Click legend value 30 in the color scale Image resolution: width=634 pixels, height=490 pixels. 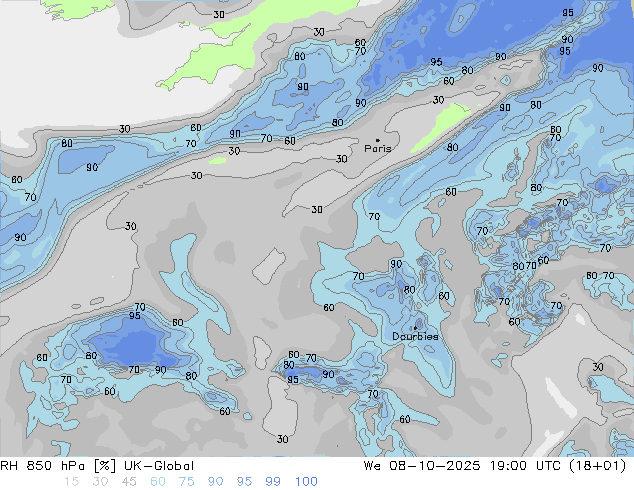(x=100, y=482)
